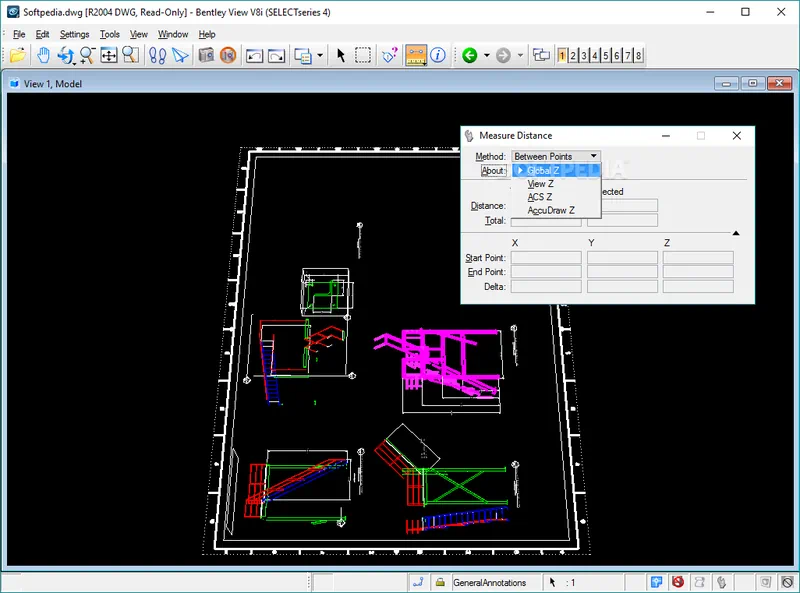
Task: Open the Settings menu
Action: (x=74, y=34)
